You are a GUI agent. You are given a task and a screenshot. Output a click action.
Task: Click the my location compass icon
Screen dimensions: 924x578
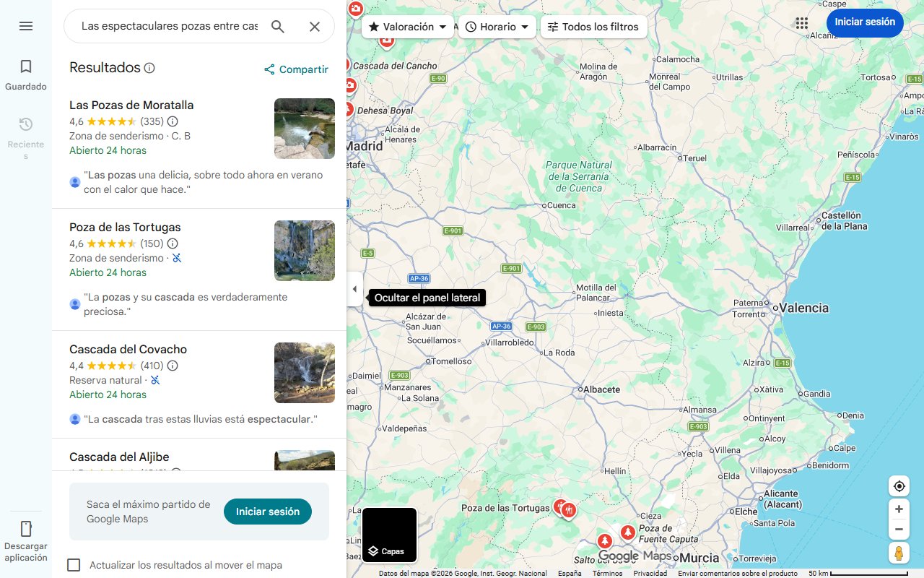click(899, 486)
